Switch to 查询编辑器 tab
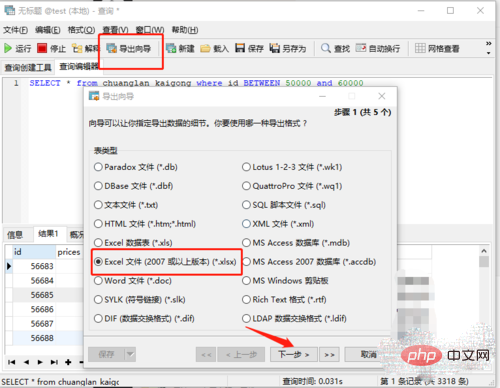This screenshot has width=500, height=388. [79, 67]
